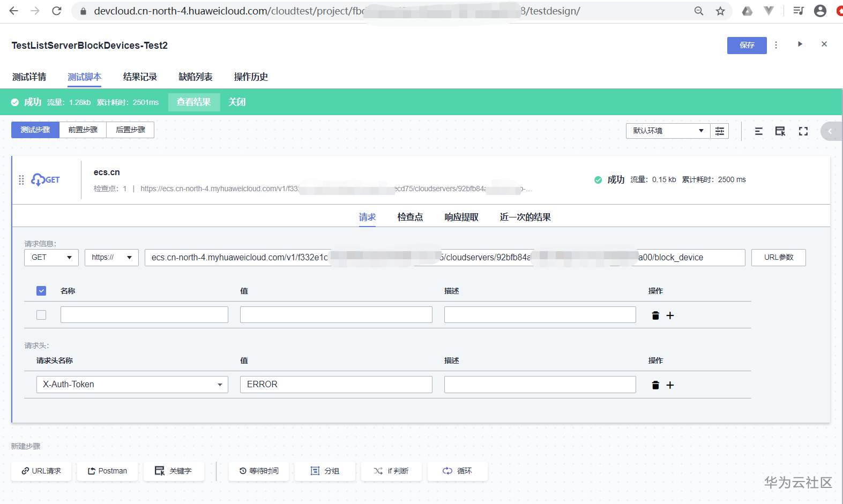Add a Postman step
843x504 pixels.
[x=108, y=471]
